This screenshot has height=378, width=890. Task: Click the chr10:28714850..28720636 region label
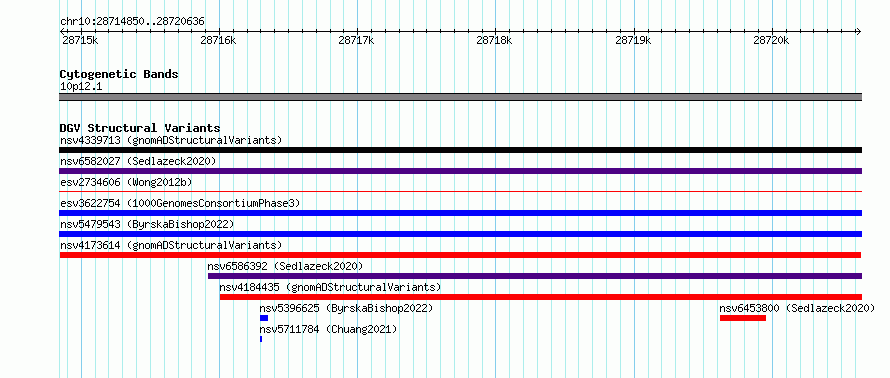(132, 22)
